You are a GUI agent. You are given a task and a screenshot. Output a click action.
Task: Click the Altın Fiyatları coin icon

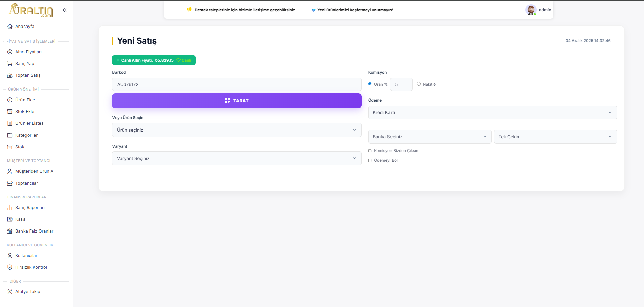pyautogui.click(x=10, y=52)
